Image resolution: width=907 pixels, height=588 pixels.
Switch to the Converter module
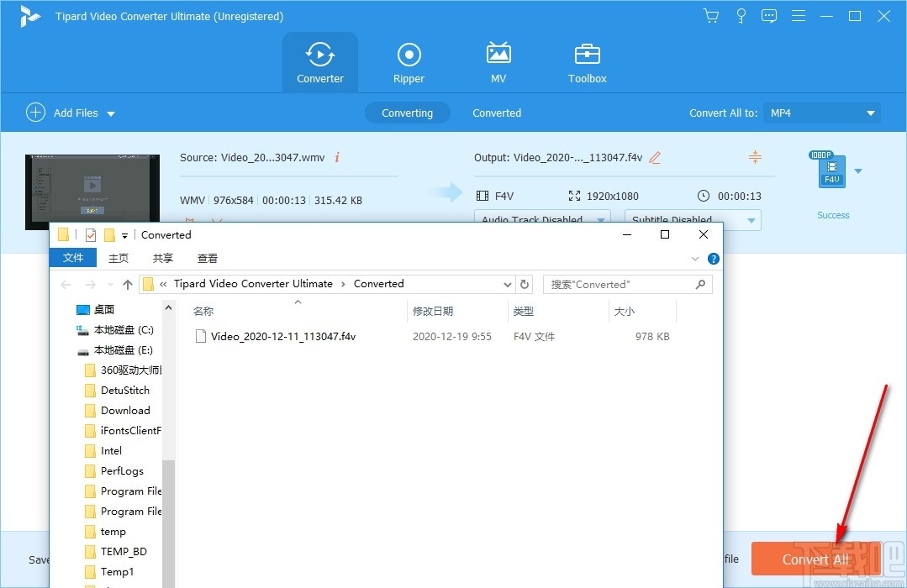320,62
